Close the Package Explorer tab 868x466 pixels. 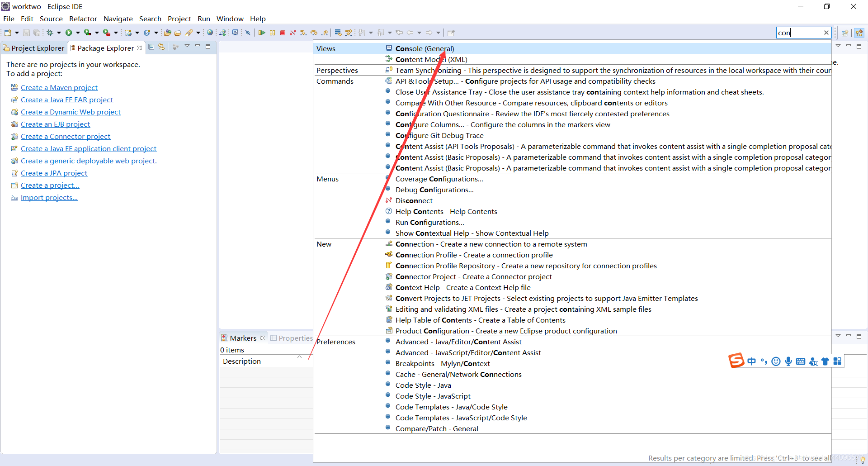[x=140, y=48]
